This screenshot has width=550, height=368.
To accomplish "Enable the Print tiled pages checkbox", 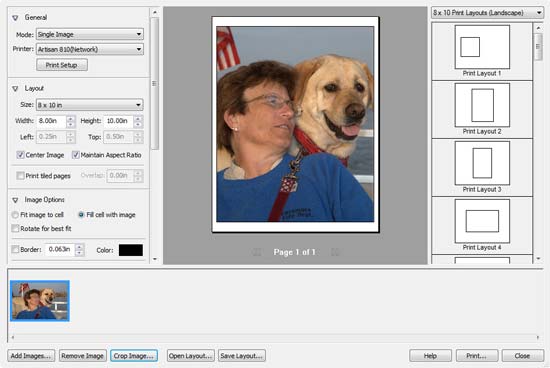I will 20,176.
